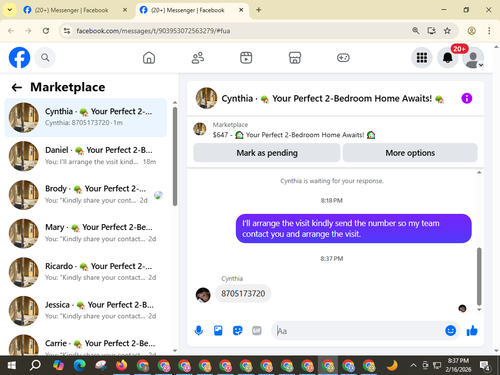
Task: Open the Ricardo conversation in the list
Action: 86,272
